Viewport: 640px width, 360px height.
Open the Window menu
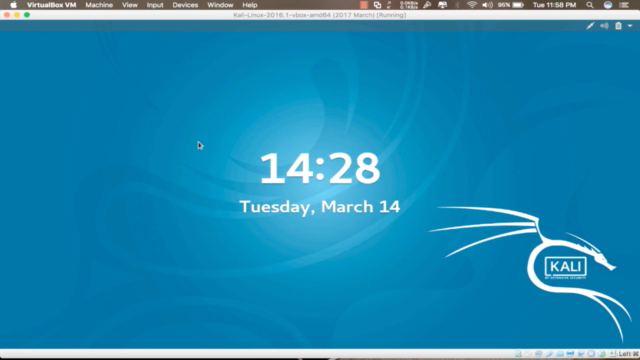[x=220, y=5]
